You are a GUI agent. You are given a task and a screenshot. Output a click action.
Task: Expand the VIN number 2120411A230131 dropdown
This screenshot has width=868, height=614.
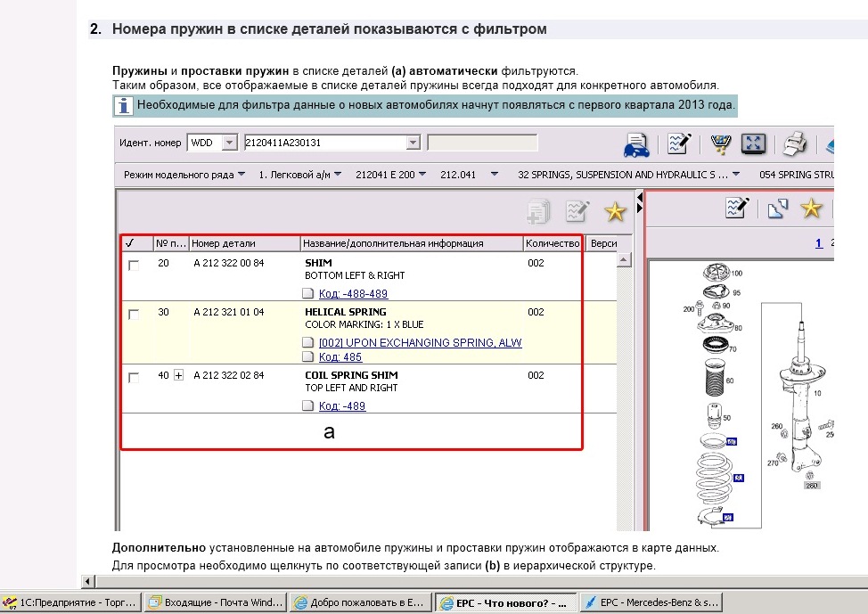click(412, 143)
